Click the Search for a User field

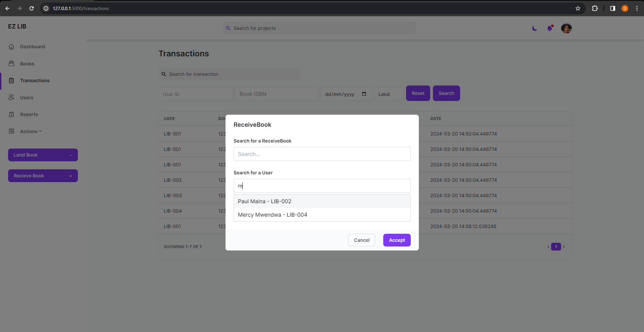coord(322,186)
